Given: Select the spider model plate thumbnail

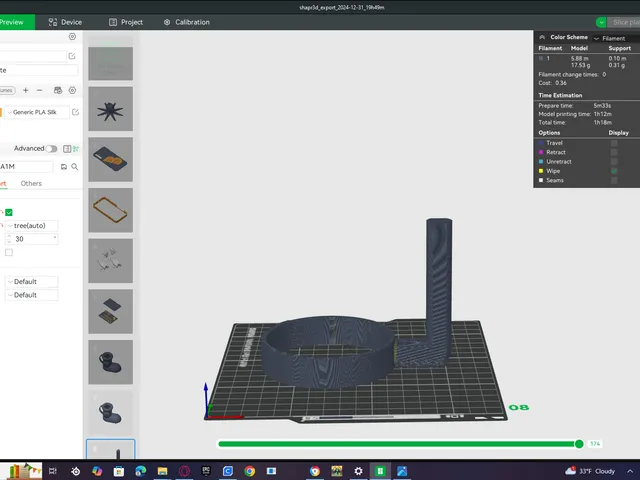Looking at the screenshot, I should pyautogui.click(x=111, y=109).
